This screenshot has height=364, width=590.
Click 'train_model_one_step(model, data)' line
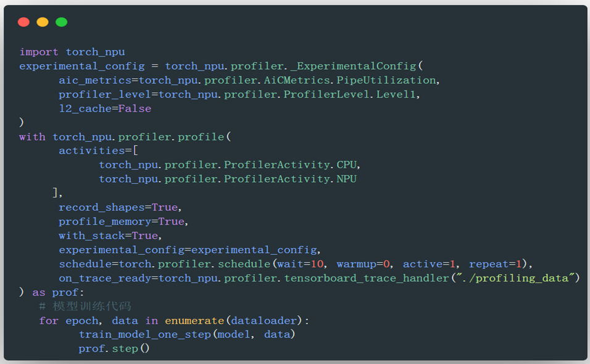tap(186, 334)
